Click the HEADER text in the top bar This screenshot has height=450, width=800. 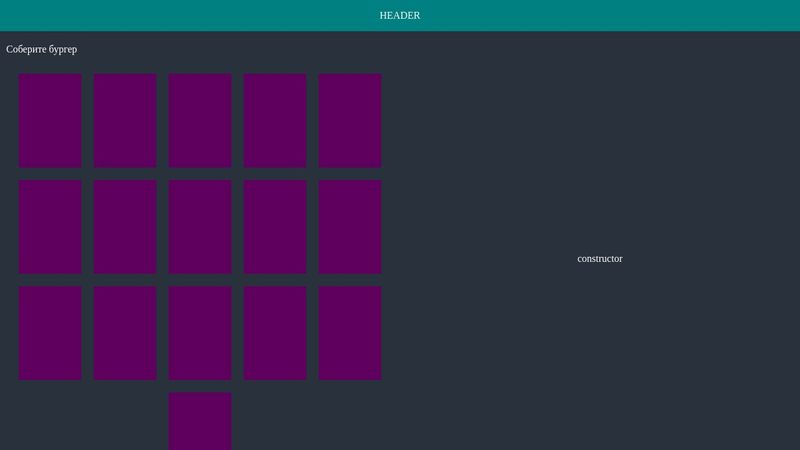click(x=400, y=15)
